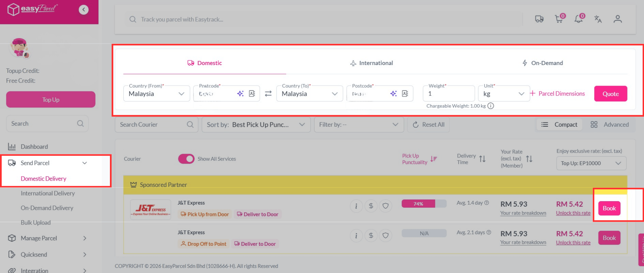Swap the from and to locations
Image resolution: width=644 pixels, height=273 pixels.
tap(268, 94)
